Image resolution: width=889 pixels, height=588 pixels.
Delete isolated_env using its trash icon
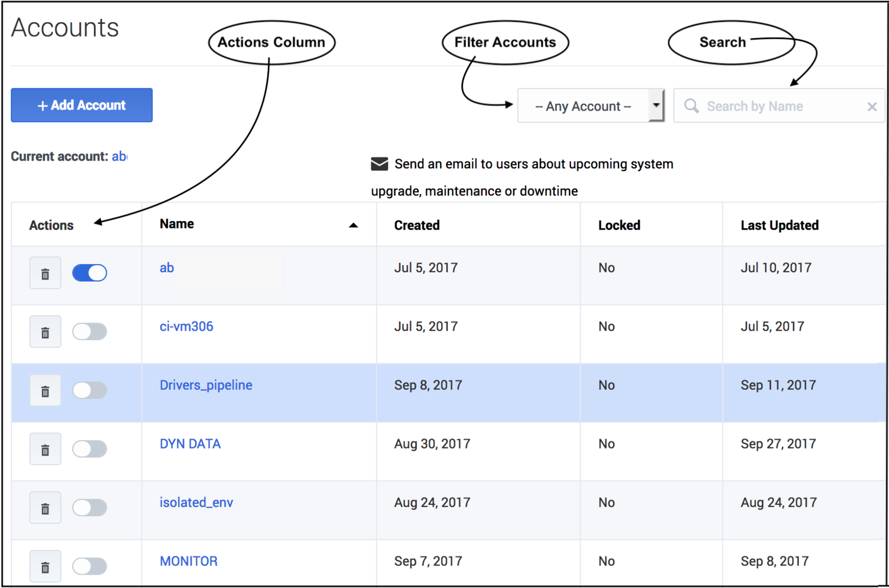[45, 508]
